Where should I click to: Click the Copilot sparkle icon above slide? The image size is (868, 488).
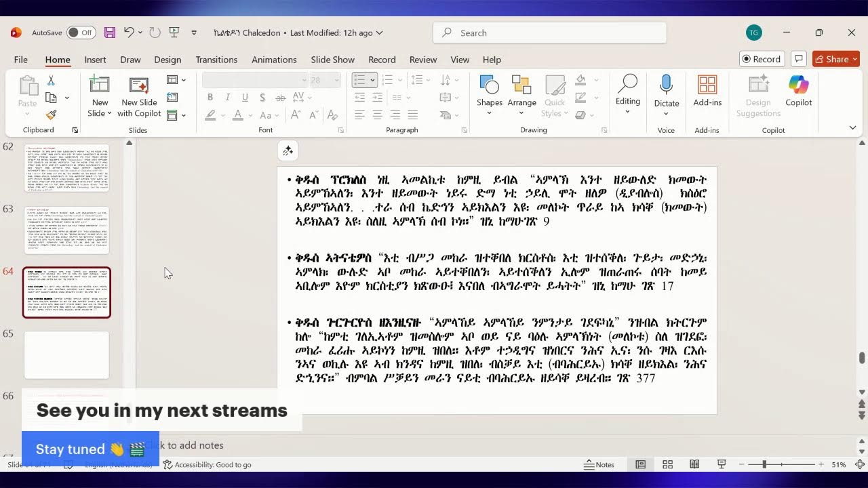tap(288, 150)
